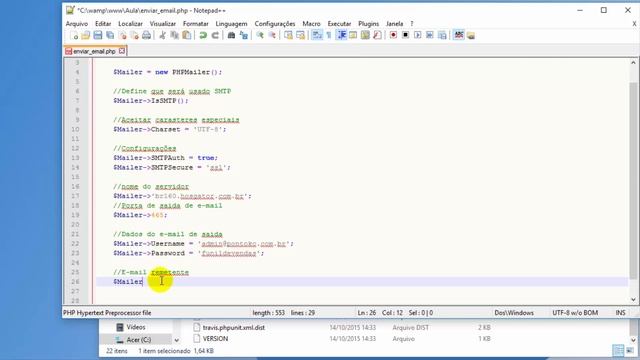Toggle show all characters pilcrow icon
This screenshot has width=640, height=360.
pyautogui.click(x=329, y=36)
